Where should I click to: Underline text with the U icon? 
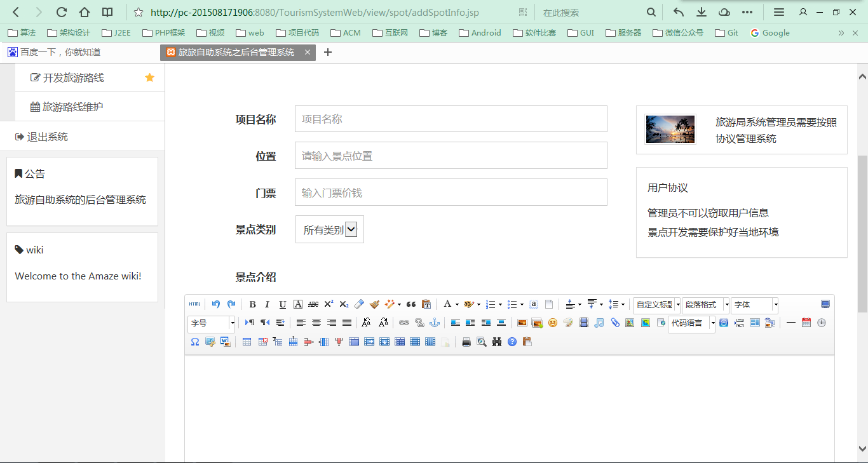pyautogui.click(x=283, y=304)
